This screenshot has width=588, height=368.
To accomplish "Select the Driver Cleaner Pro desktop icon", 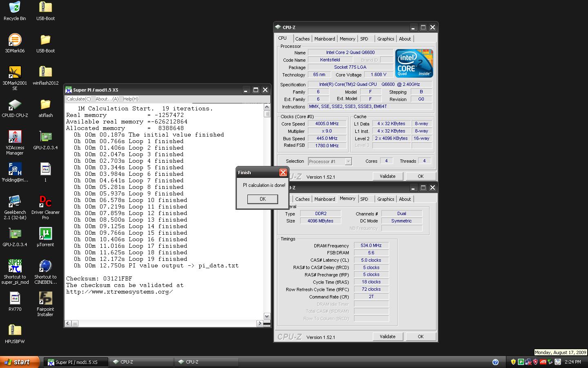I will pyautogui.click(x=45, y=207).
